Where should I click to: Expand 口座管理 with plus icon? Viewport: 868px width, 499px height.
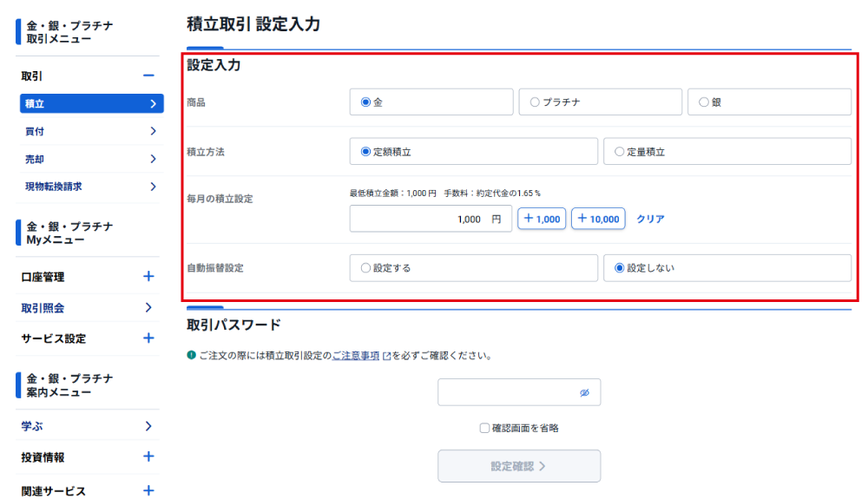click(148, 277)
